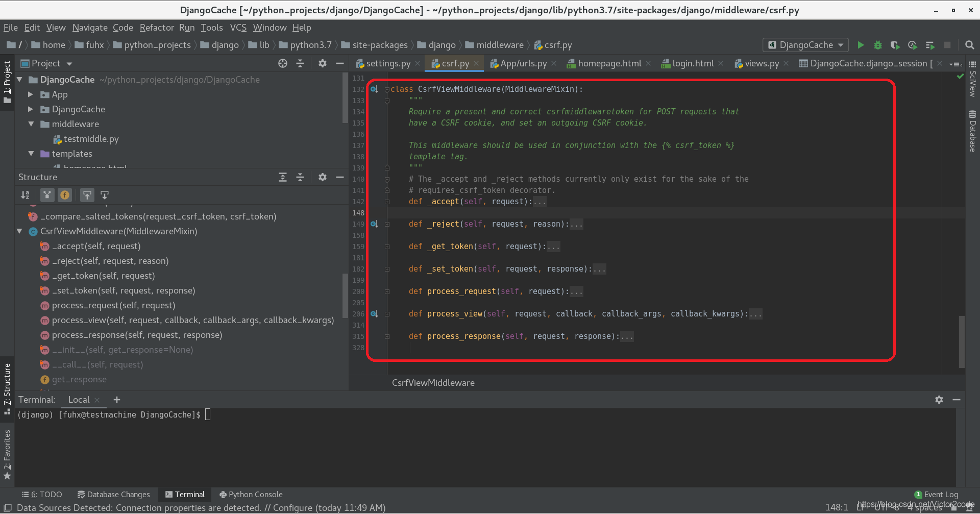Open the DjangoCache run configuration dropdown
Image resolution: width=980 pixels, height=514 pixels.
click(x=805, y=45)
